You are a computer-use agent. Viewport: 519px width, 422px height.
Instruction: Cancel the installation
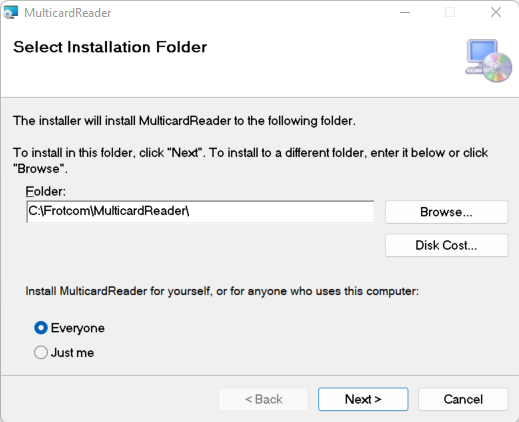(463, 399)
